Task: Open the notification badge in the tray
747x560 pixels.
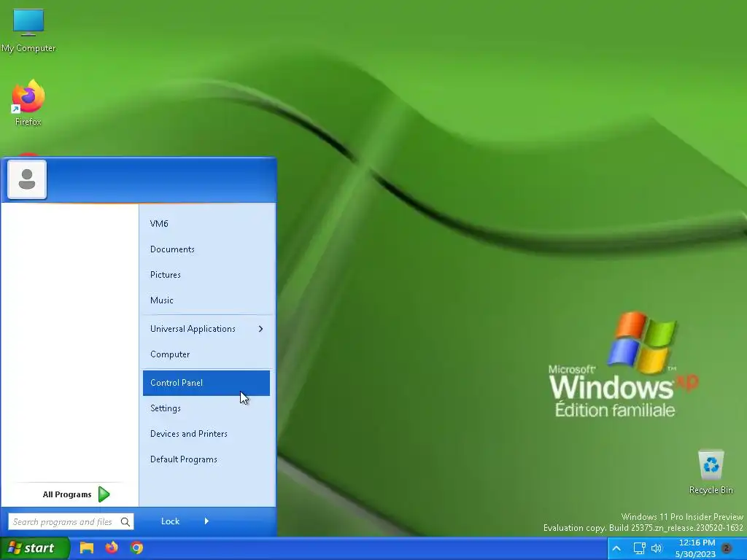Action: tap(727, 548)
